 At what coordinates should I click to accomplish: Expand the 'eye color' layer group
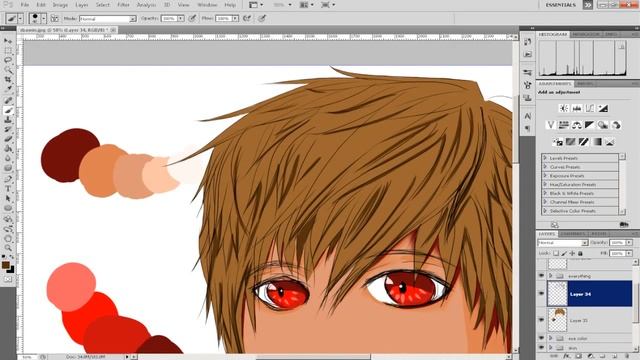550,338
